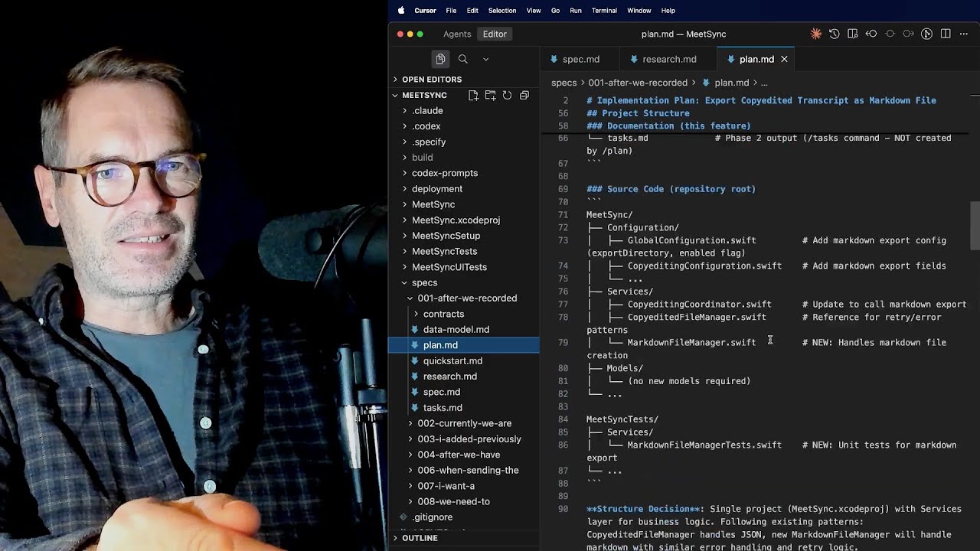
Task: Show more sidebar views chevron
Action: pyautogui.click(x=485, y=59)
